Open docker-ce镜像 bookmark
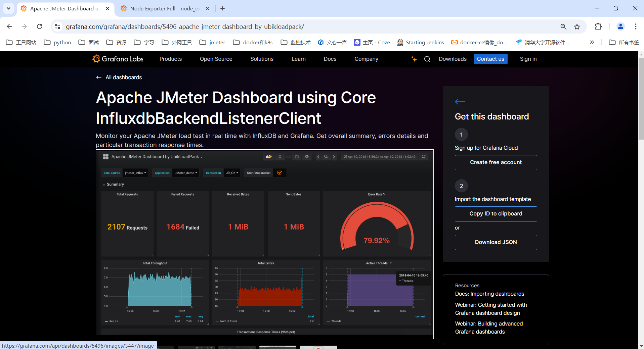Screen dimensions: 644x349 (479, 42)
